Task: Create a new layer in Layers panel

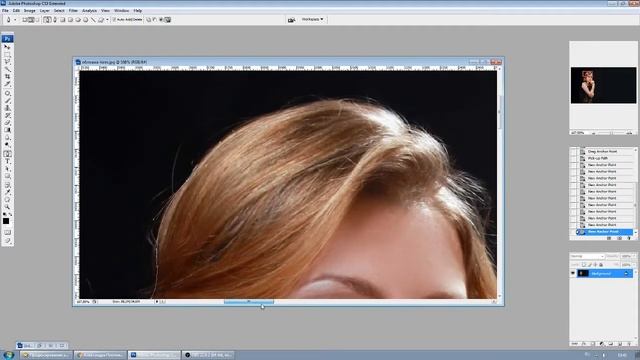Action: click(620, 344)
